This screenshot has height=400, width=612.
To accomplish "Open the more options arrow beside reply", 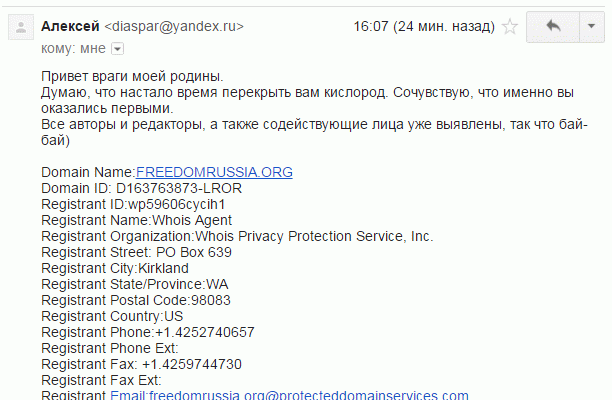I will (x=592, y=27).
